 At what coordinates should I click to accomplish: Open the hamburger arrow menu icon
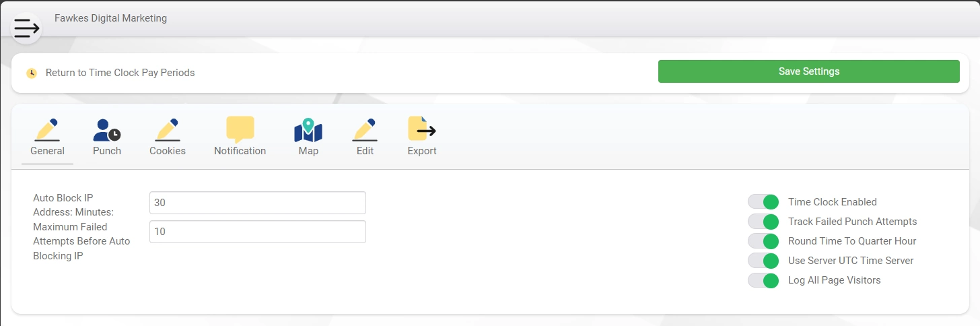click(26, 28)
